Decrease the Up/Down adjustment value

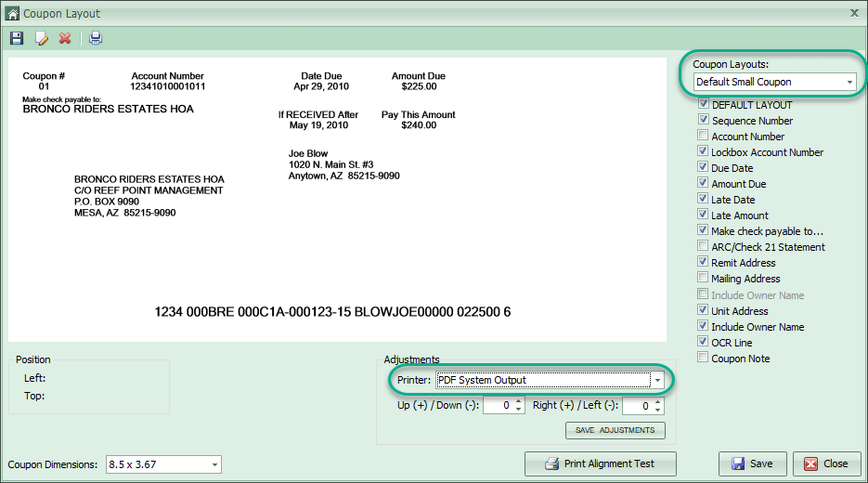[x=519, y=410]
